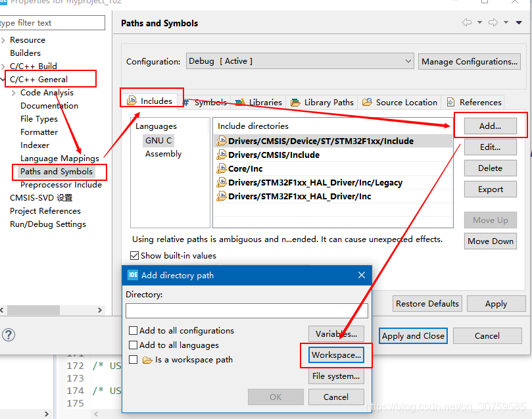Viewport: 532px width, 419px height.
Task: Open Run/Debug Settings page
Action: tap(48, 224)
